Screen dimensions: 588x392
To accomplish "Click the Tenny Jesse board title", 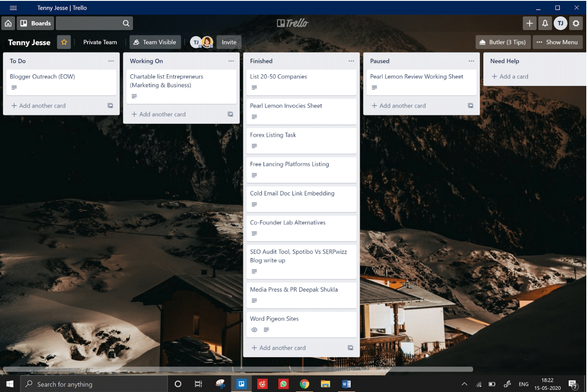I will coord(29,42).
